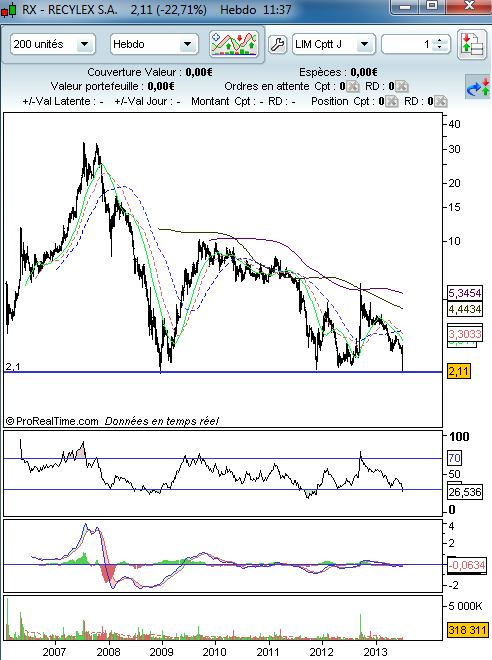Minimize the RECYLEX chart window
Screen dimensions: 492x660
coord(405,6)
